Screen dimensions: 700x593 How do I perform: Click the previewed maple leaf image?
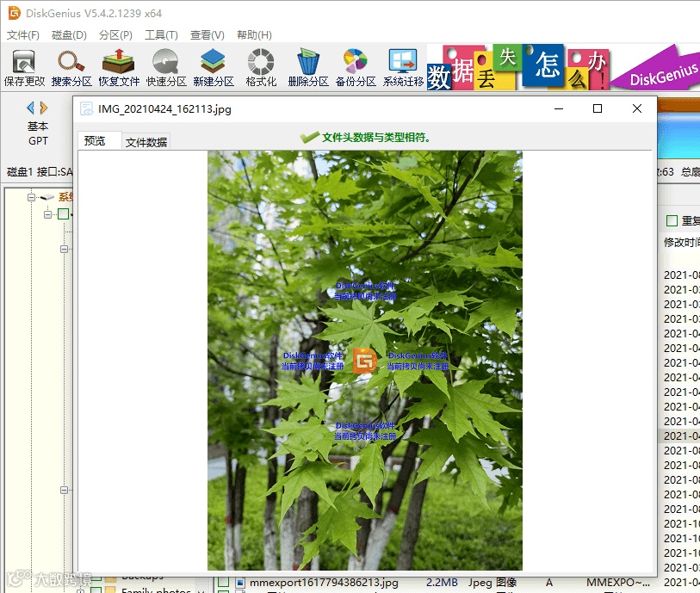(365, 361)
